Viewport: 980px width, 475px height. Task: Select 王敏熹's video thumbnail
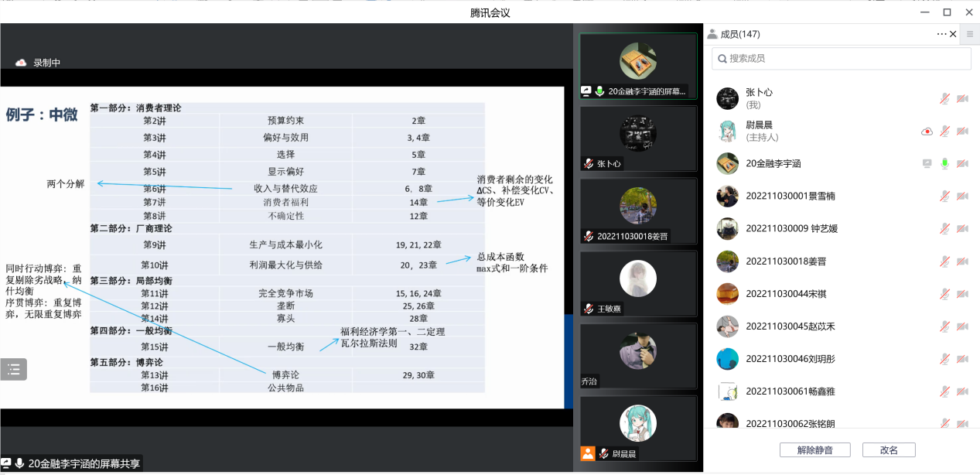pos(638,284)
